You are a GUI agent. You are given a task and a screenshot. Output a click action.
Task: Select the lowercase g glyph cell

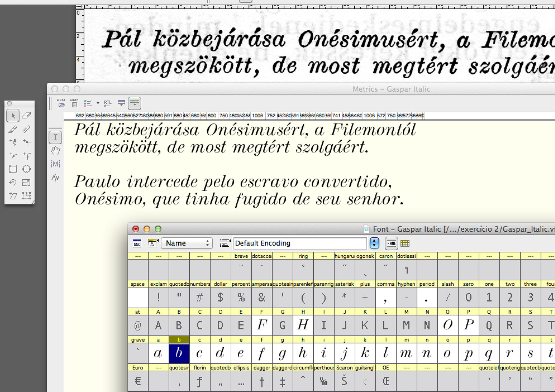coord(282,353)
